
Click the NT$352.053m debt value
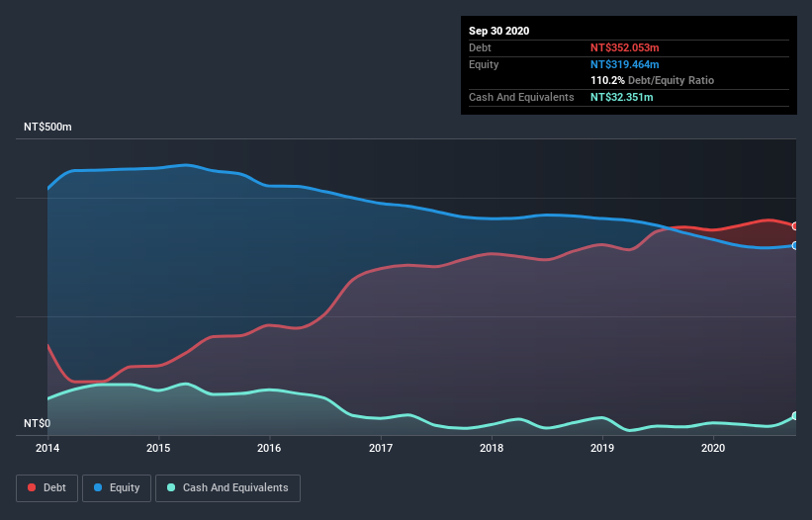click(624, 47)
